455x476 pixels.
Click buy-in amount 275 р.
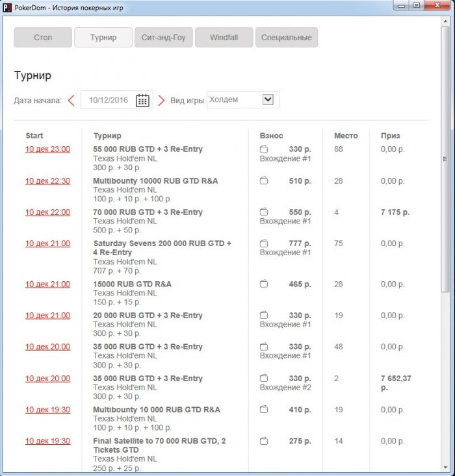coord(300,441)
